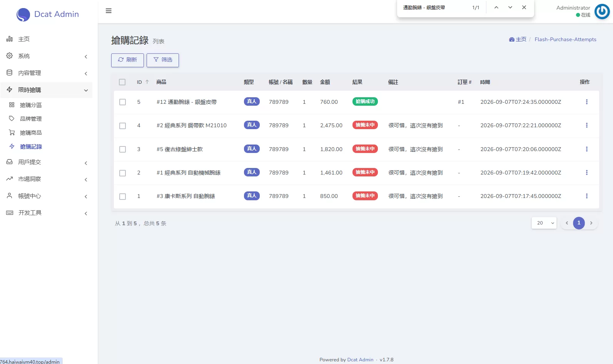Expand the 系统 sidebar menu
The height and width of the screenshot is (364, 613).
tap(46, 56)
